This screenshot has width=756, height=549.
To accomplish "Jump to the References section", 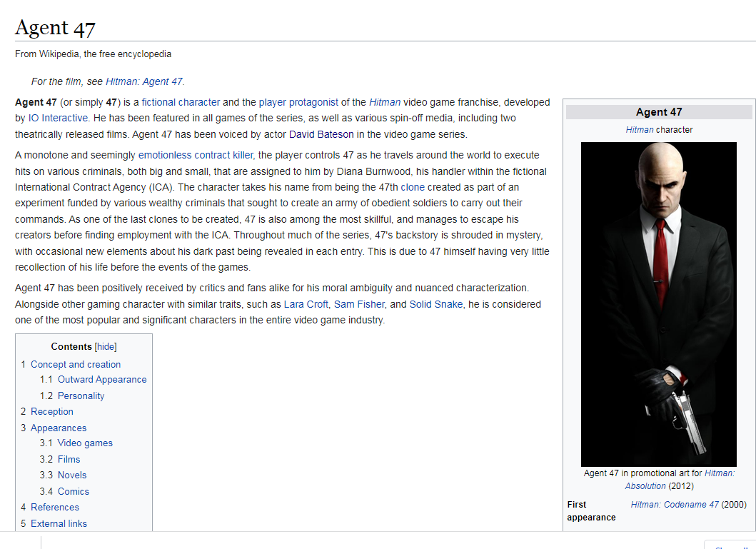I will click(55, 507).
